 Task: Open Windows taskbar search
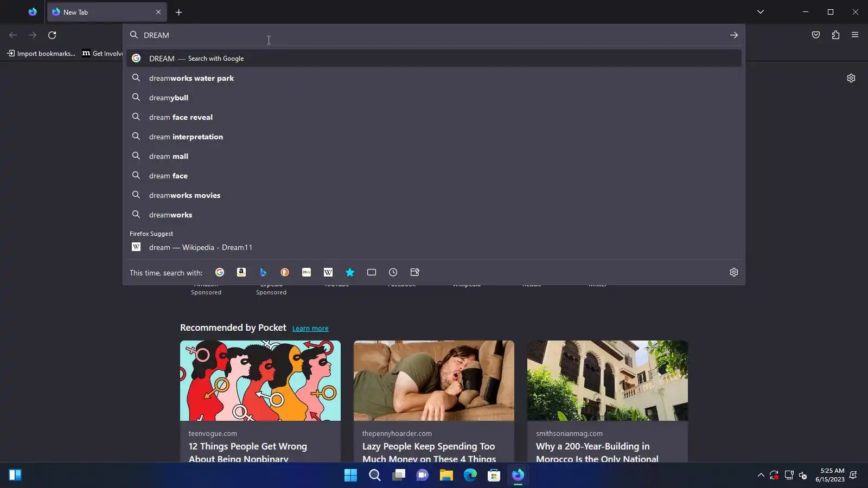pos(375,475)
